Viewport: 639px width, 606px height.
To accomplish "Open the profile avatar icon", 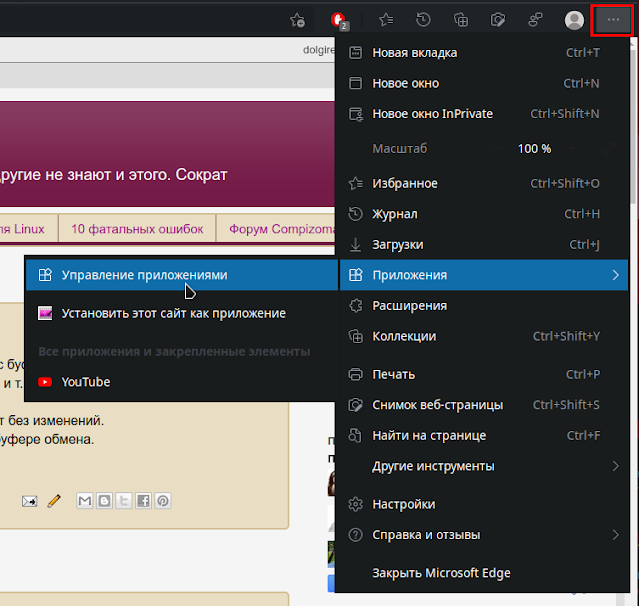I will pyautogui.click(x=574, y=20).
